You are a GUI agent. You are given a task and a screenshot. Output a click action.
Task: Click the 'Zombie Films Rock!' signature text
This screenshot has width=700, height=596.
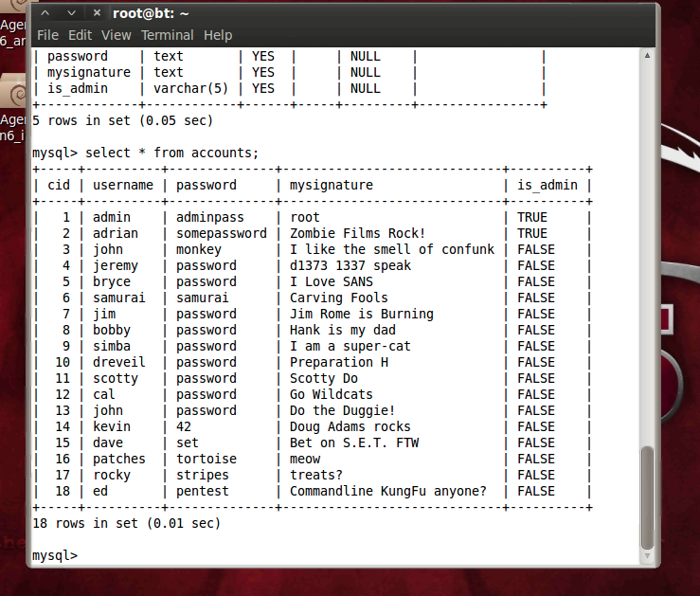point(357,233)
